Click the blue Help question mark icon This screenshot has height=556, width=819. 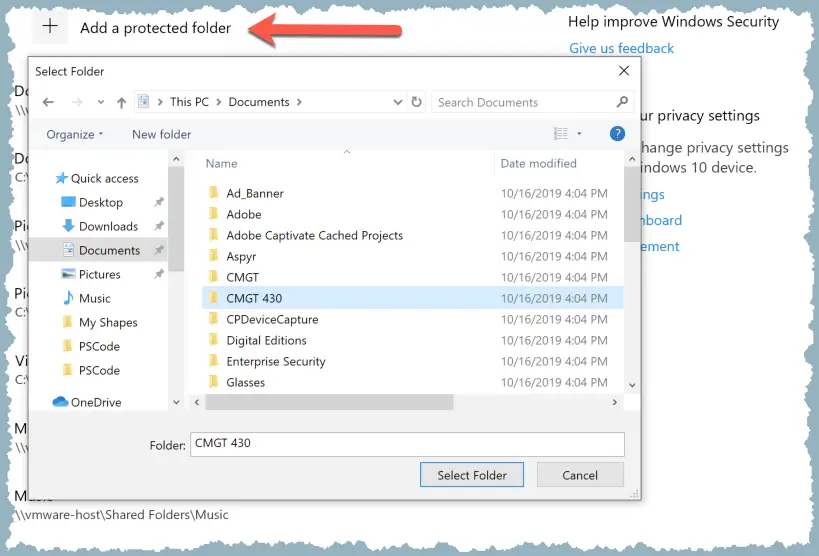(x=617, y=134)
